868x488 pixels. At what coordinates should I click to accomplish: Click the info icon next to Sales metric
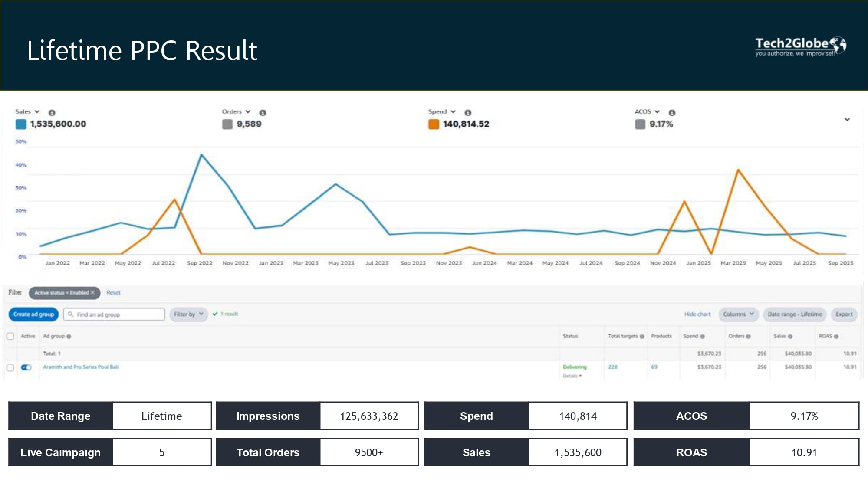[x=52, y=112]
